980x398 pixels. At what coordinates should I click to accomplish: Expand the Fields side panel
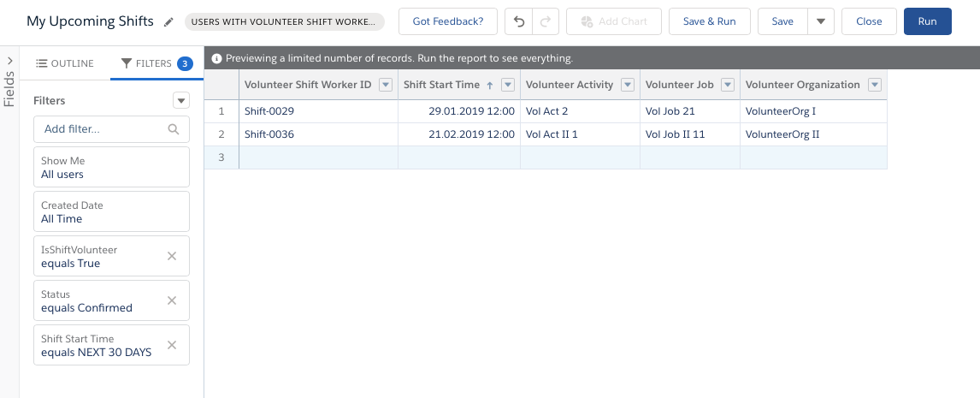9,62
